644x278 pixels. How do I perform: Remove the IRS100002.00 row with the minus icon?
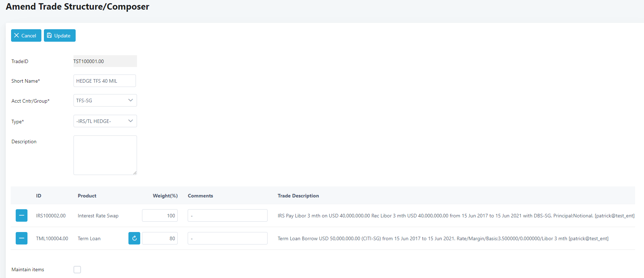[x=21, y=216]
